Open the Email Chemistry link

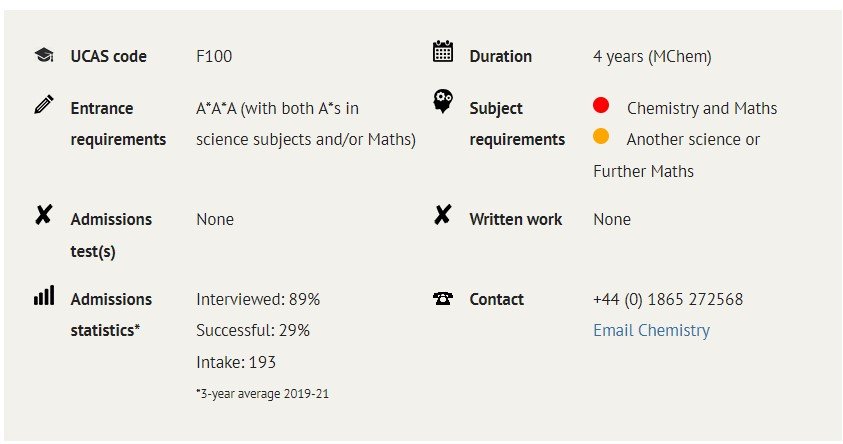tap(652, 330)
